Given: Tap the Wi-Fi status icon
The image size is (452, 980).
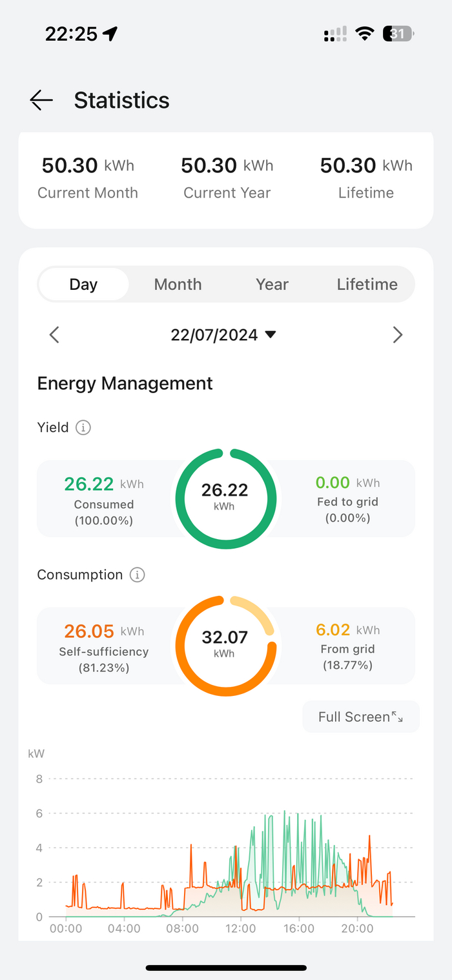Looking at the screenshot, I should click(365, 34).
